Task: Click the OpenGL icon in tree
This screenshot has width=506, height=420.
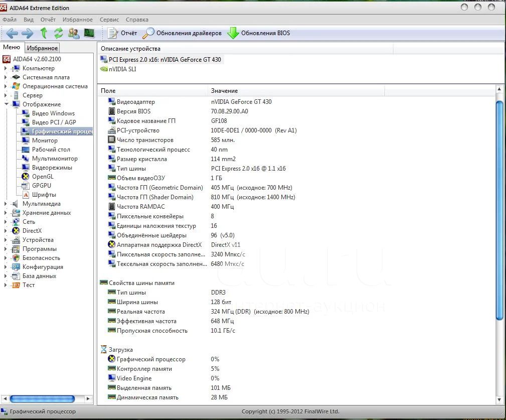Action: [x=26, y=177]
